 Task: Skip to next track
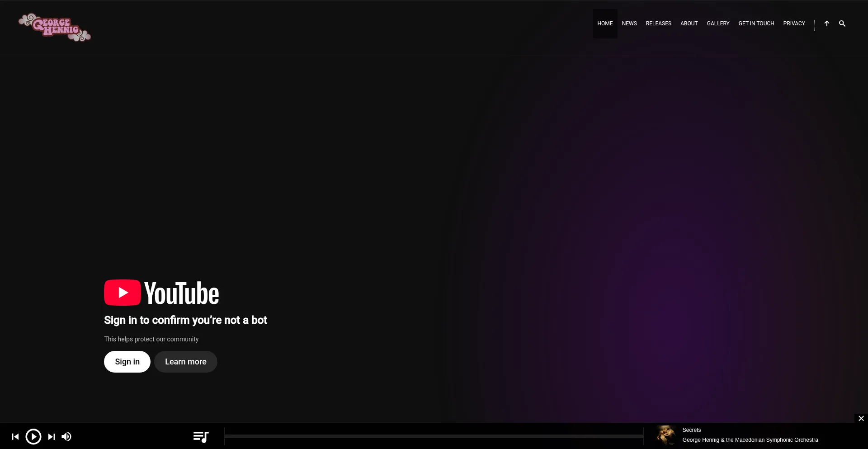click(x=52, y=436)
